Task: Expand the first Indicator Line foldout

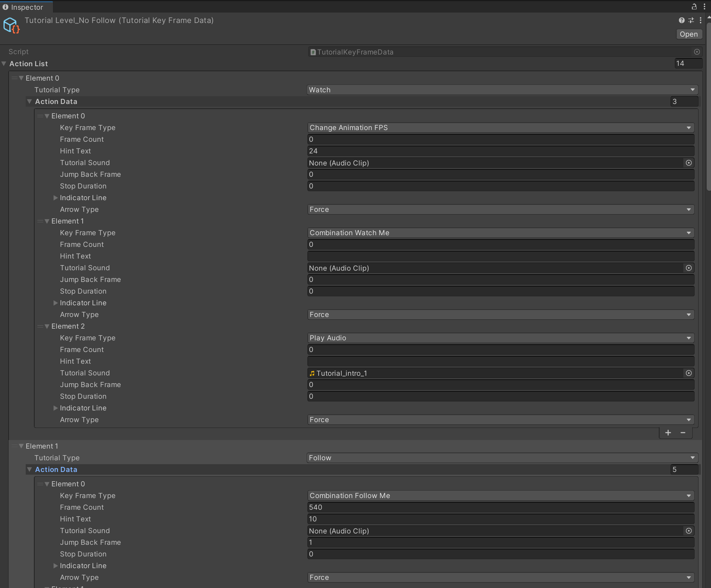Action: 56,198
